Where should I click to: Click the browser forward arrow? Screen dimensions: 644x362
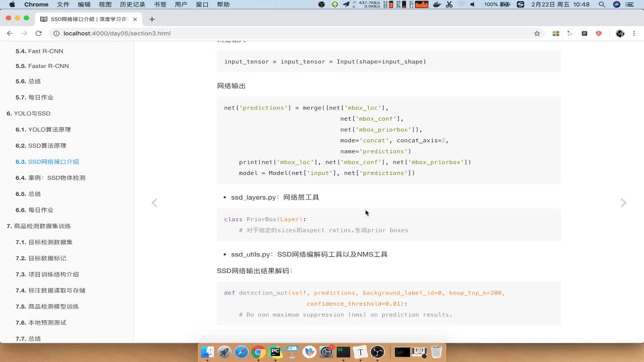(x=24, y=33)
